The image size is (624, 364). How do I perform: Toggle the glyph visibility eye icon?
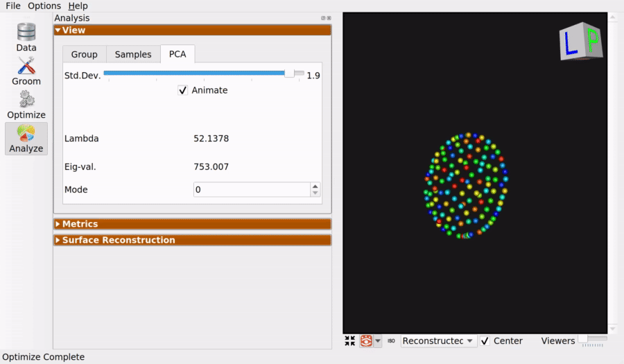tap(366, 341)
